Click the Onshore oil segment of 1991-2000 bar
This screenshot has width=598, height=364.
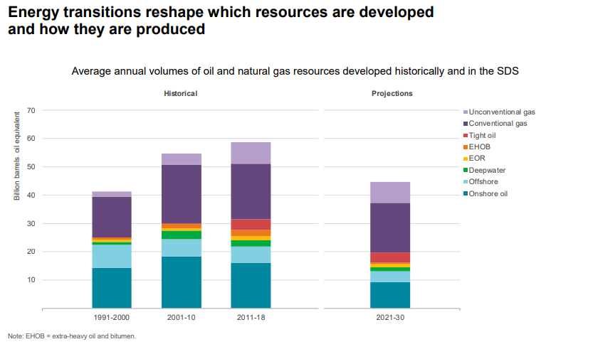tap(112, 288)
